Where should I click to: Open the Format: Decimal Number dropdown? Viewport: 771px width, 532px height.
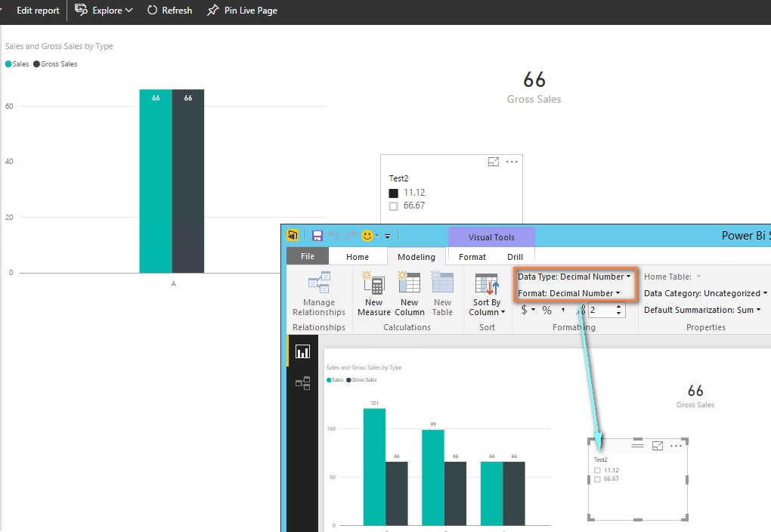pyautogui.click(x=568, y=293)
